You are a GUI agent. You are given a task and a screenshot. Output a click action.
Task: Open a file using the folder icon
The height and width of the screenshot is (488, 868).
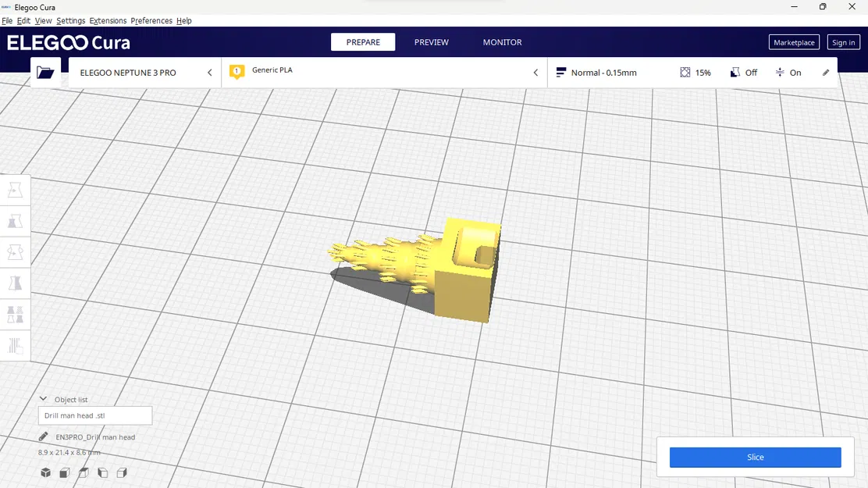45,72
